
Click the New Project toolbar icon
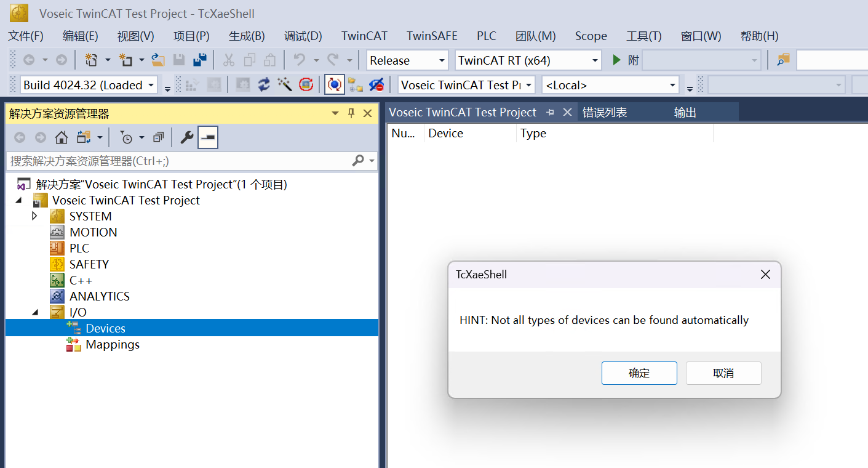click(x=91, y=60)
